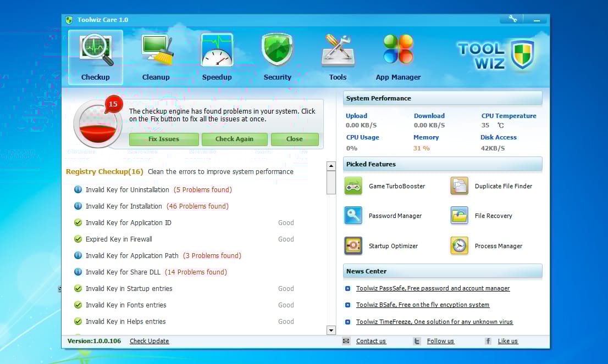The width and height of the screenshot is (608, 364).
Task: Click the Twitter Follow us icon
Action: 417,341
